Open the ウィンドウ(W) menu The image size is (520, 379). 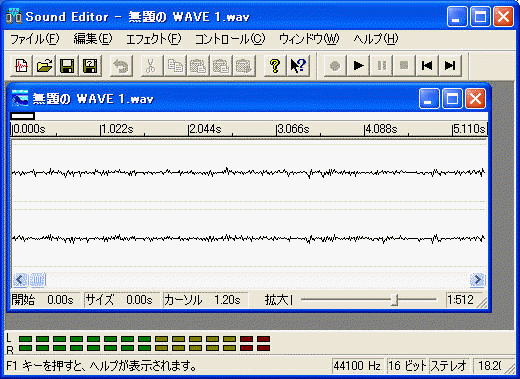[309, 39]
